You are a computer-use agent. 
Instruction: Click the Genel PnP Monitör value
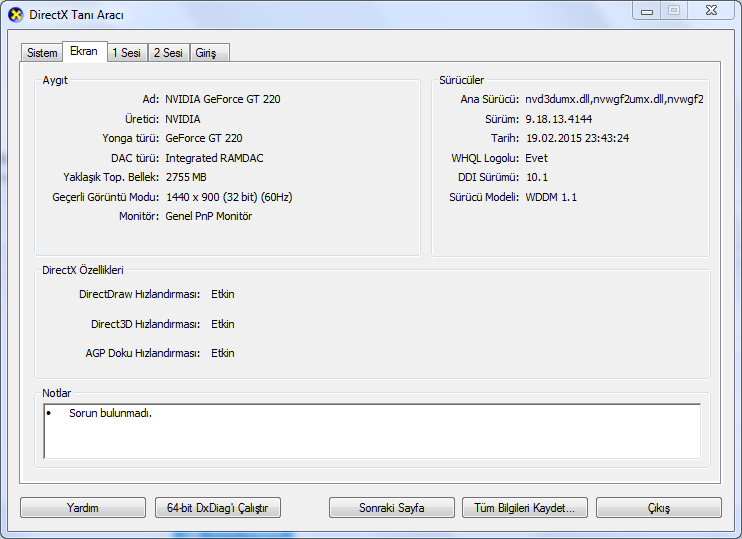tap(208, 216)
